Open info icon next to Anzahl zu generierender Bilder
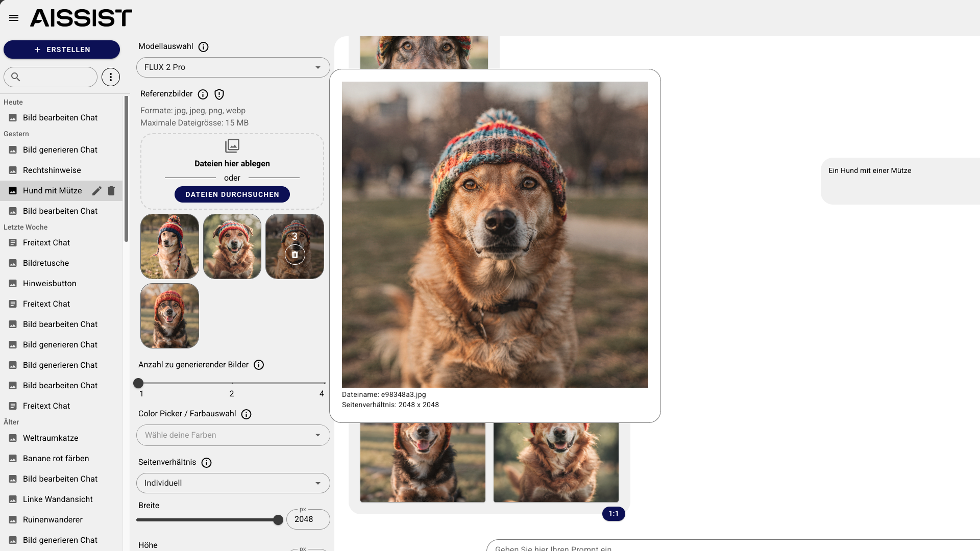The height and width of the screenshot is (551, 980). pyautogui.click(x=259, y=365)
